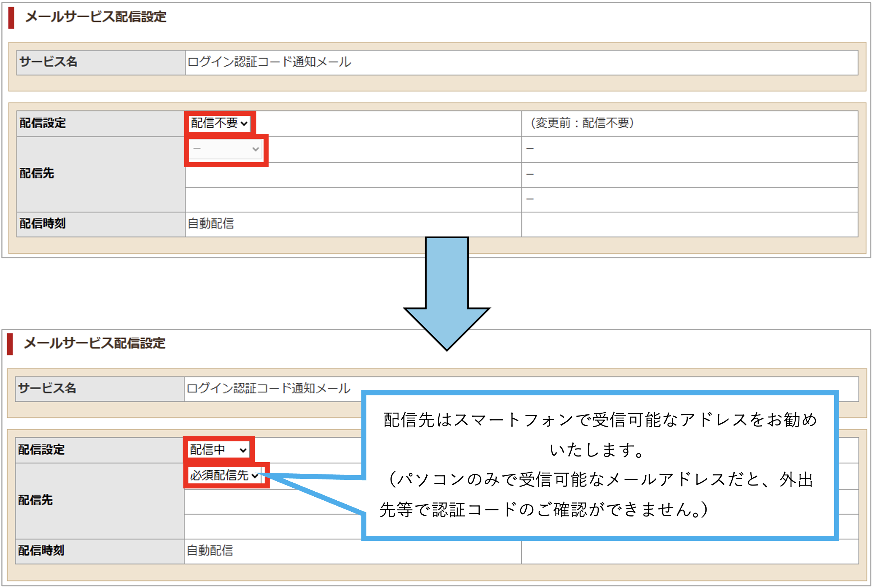
Task: Click the blue callout about smartphone addresses
Action: [599, 465]
